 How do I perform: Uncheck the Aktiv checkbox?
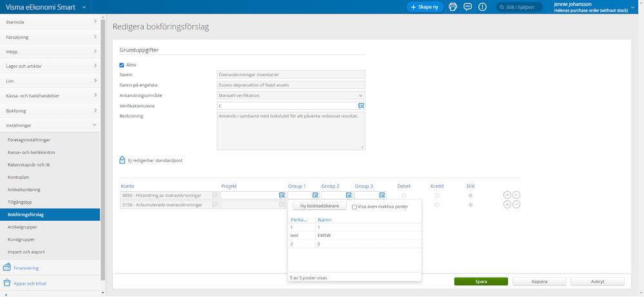[x=122, y=65]
